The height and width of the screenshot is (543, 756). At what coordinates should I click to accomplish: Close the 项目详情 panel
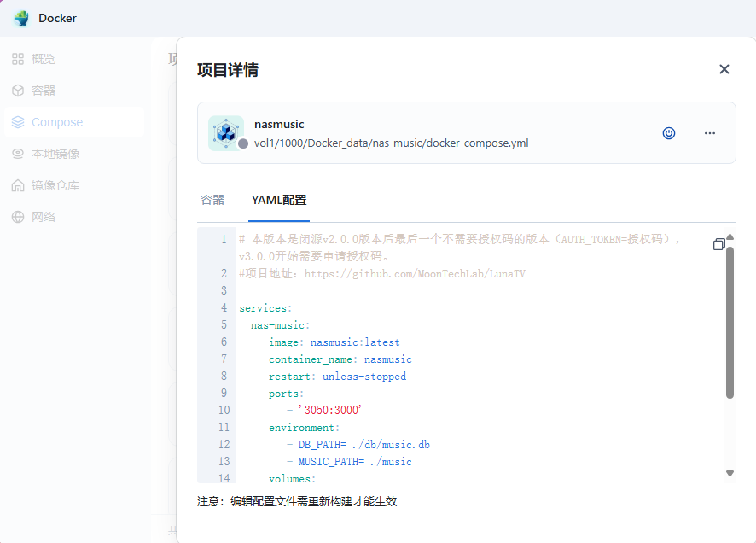724,69
